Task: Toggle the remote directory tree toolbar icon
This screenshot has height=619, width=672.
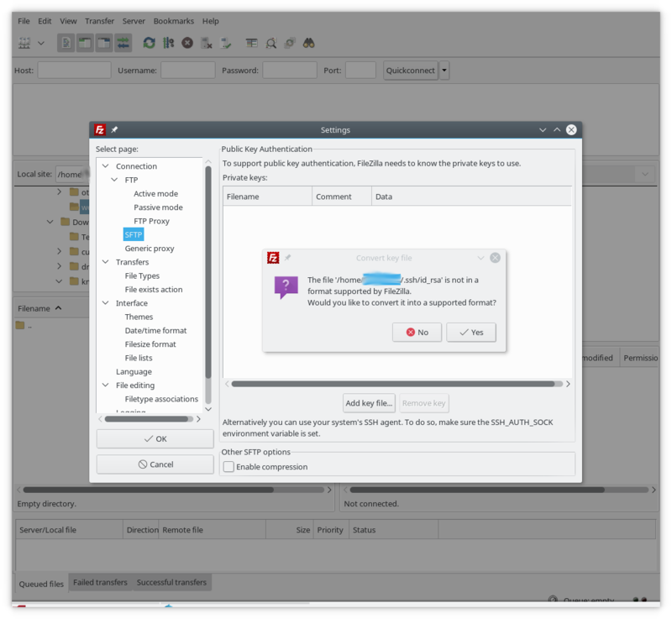Action: pos(103,43)
